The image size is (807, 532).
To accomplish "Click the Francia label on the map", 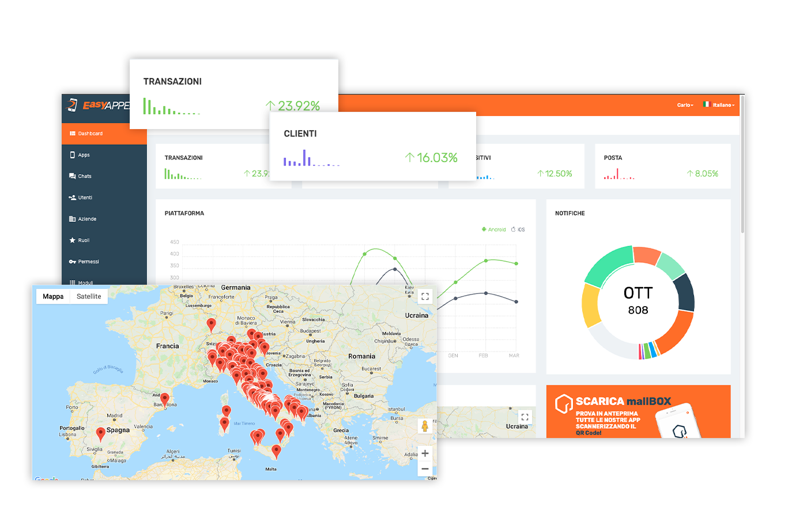I will 167,346.
